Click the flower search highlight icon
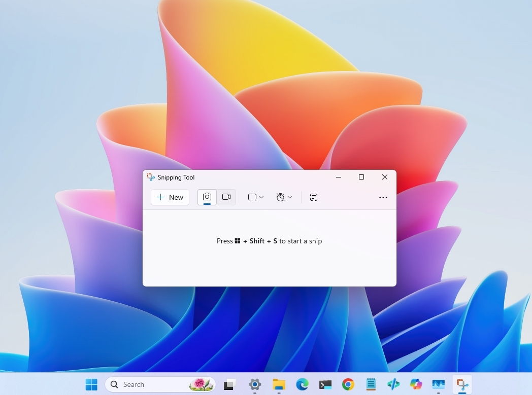This screenshot has width=532, height=395. [202, 384]
